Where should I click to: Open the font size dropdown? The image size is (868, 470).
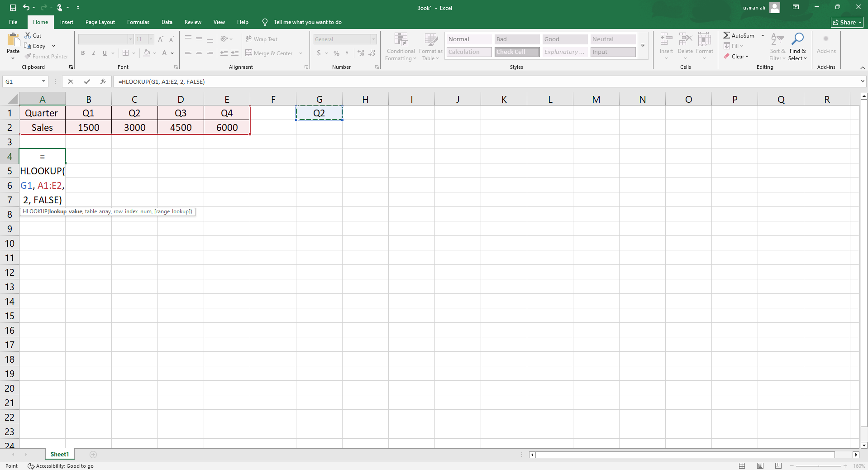pos(151,39)
